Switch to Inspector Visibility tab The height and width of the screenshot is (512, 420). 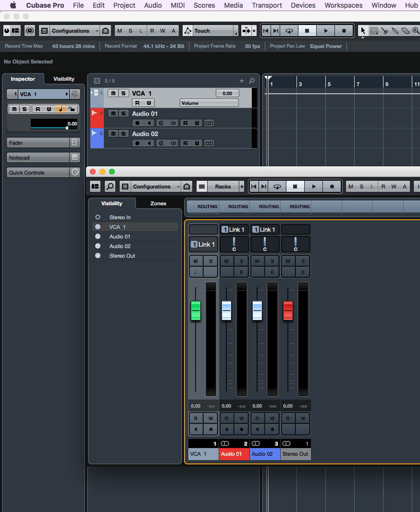64,79
